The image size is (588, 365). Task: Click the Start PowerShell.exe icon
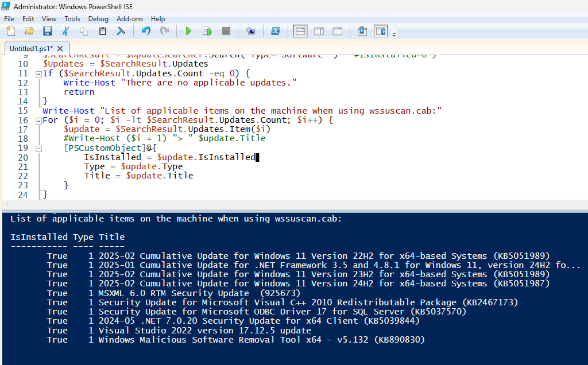pyautogui.click(x=276, y=31)
